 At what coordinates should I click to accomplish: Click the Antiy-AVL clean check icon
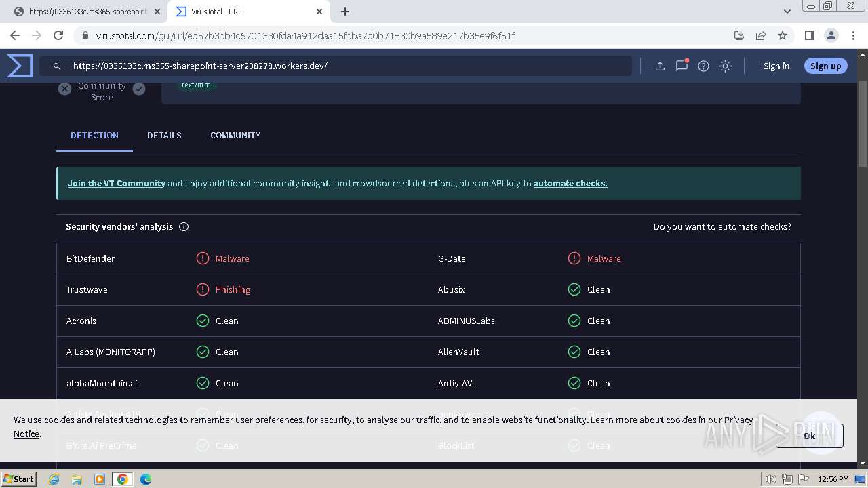[574, 383]
